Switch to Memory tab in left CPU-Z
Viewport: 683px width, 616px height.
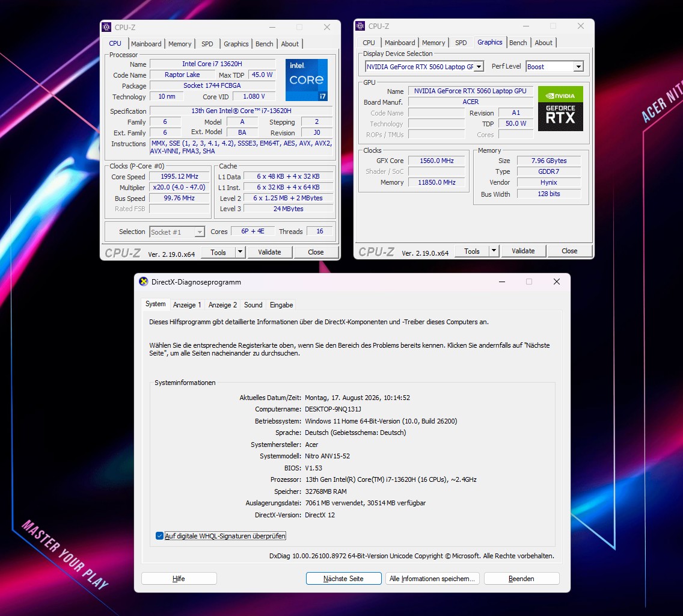tap(179, 43)
